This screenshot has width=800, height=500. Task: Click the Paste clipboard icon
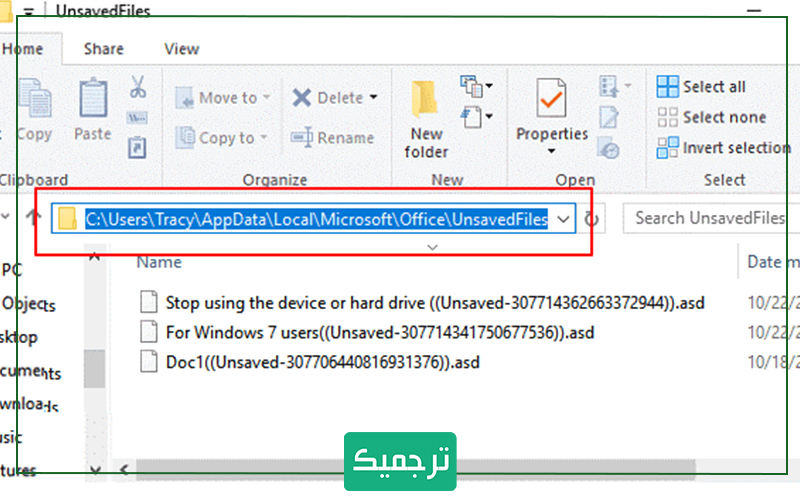coord(93,98)
